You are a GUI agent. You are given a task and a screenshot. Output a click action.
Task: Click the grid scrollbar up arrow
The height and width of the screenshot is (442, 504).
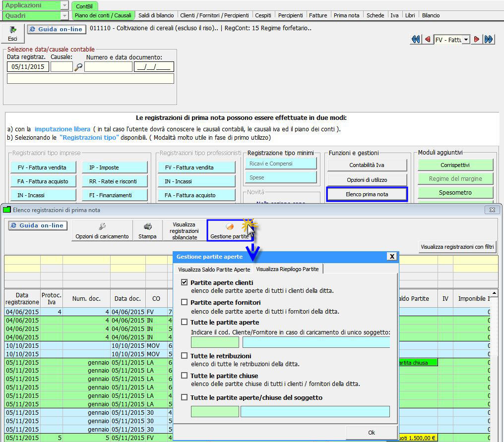pos(495,293)
